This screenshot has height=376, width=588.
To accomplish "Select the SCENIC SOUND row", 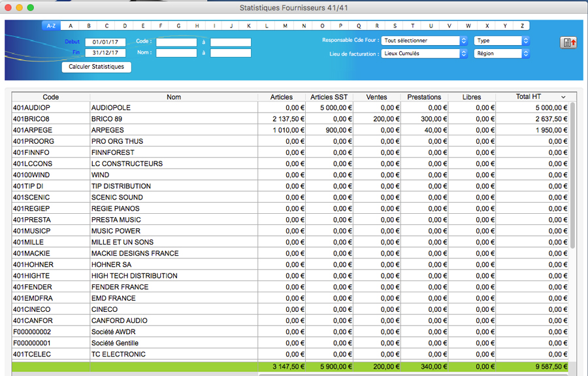I will [290, 197].
